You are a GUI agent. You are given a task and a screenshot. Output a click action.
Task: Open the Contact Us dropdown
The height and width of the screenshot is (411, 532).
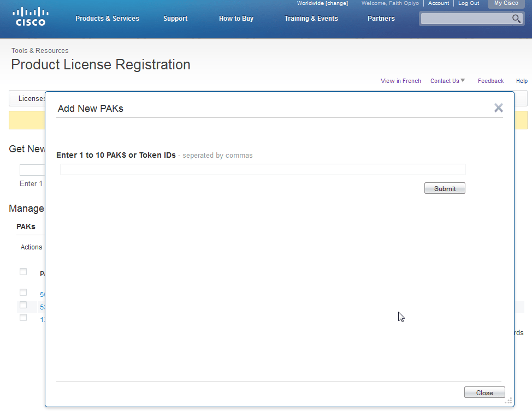447,81
